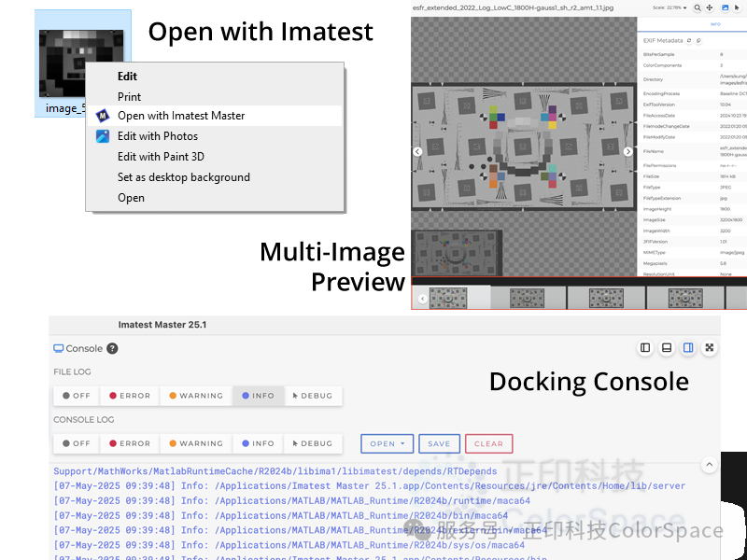This screenshot has height=560, width=747.
Task: Go to next image with the right arrow
Action: (627, 151)
